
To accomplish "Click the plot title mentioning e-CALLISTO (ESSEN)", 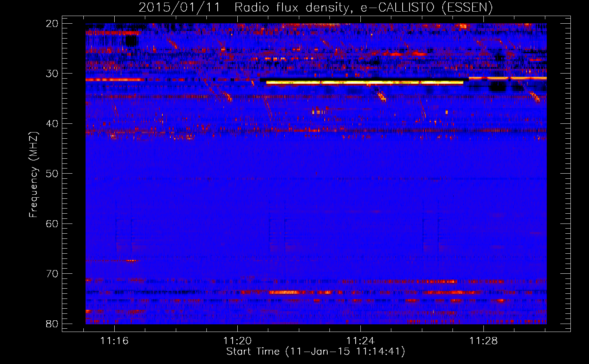I will tap(316, 8).
